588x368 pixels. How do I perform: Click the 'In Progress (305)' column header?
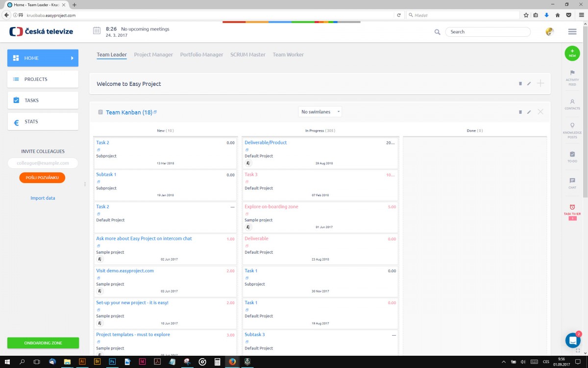point(320,131)
